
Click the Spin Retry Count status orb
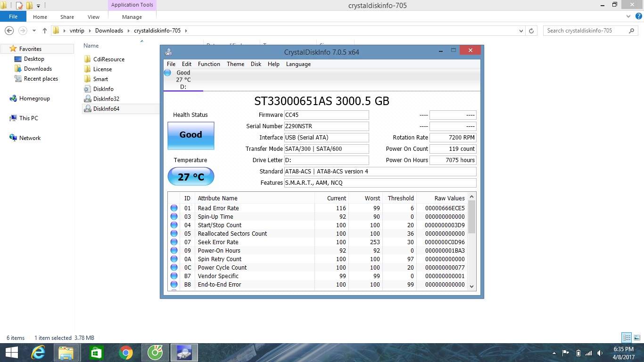(174, 259)
